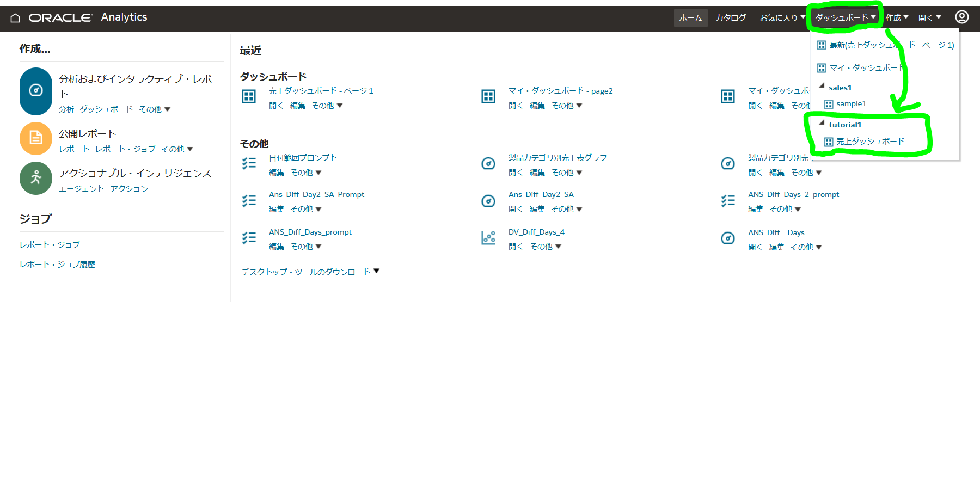Image resolution: width=980 pixels, height=479 pixels.
Task: Click 編集 for 日付範囲プロンプト
Action: (276, 173)
